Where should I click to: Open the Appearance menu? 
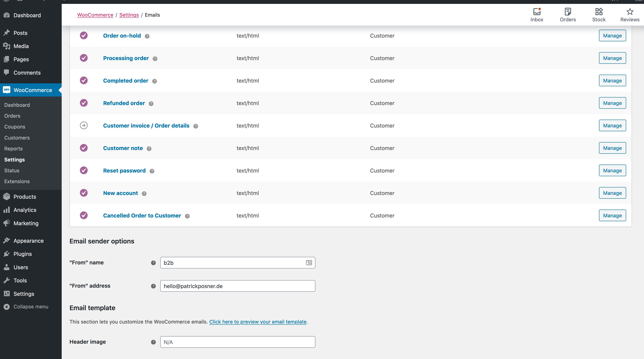31,241
